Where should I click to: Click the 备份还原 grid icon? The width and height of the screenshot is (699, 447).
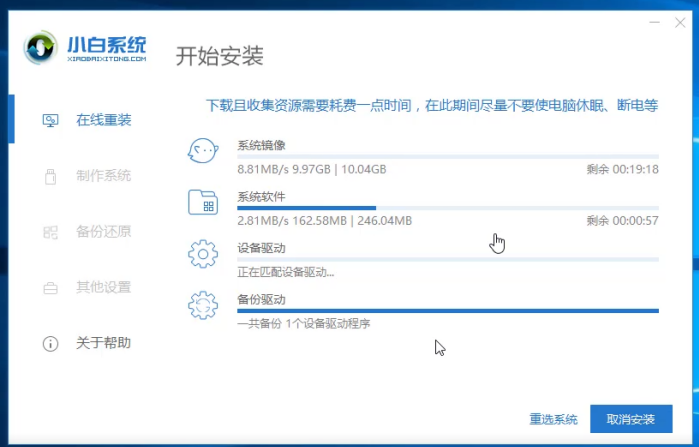(50, 232)
